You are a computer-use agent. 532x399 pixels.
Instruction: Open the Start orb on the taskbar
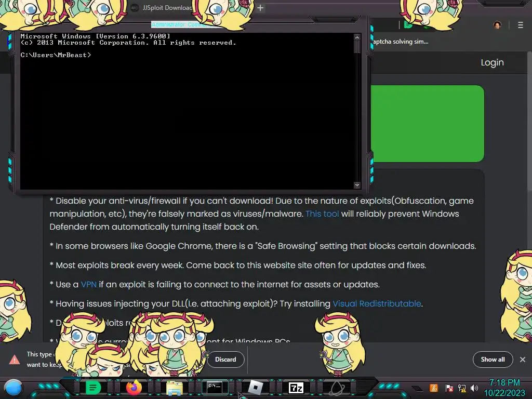[14, 388]
